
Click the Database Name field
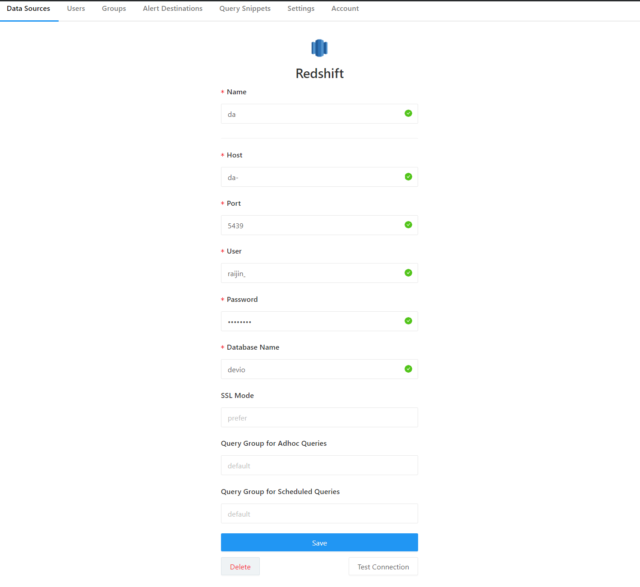pos(319,369)
